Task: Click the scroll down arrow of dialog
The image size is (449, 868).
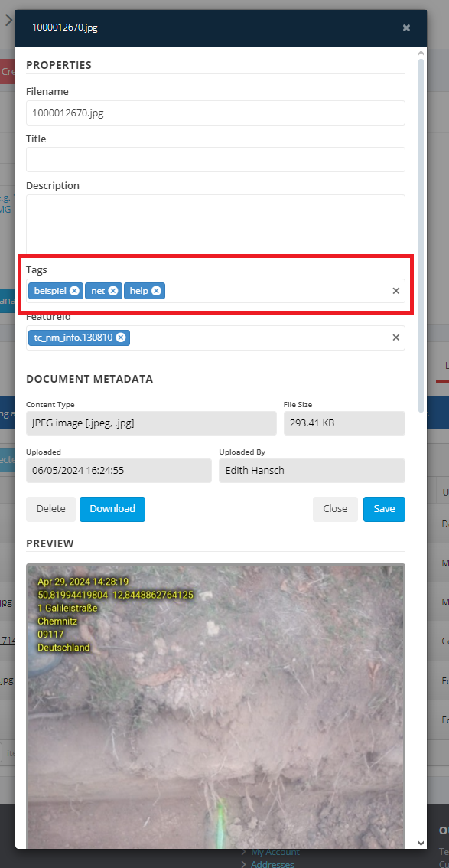Action: [x=421, y=844]
